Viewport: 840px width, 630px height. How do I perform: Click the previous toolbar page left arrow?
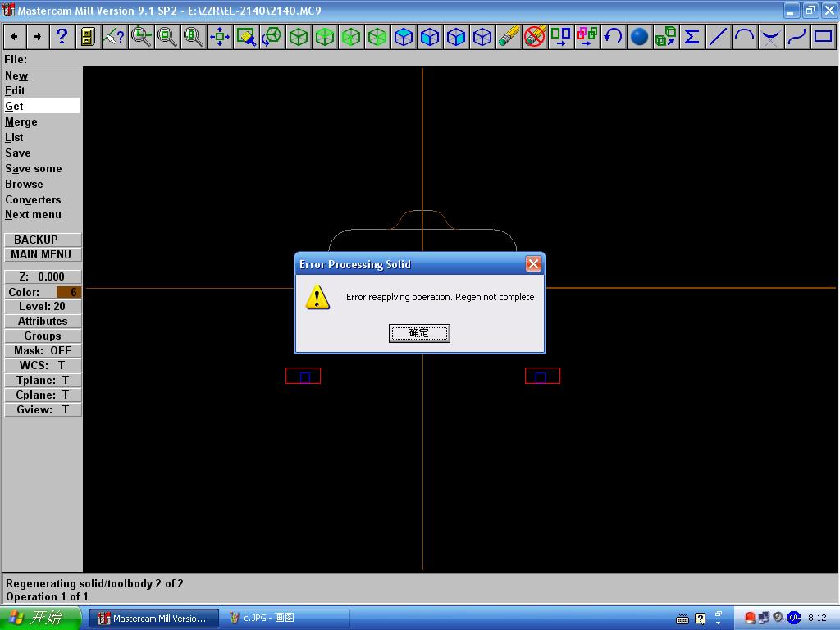pos(15,37)
